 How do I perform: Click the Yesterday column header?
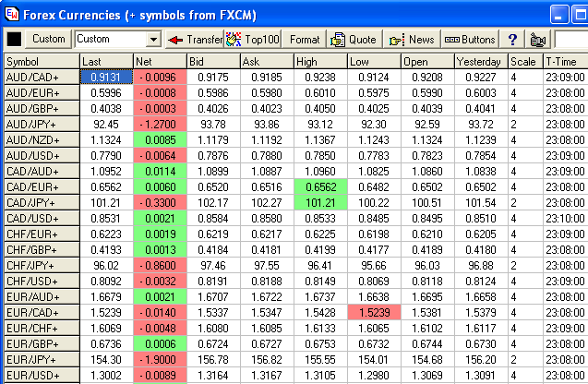pos(479,61)
